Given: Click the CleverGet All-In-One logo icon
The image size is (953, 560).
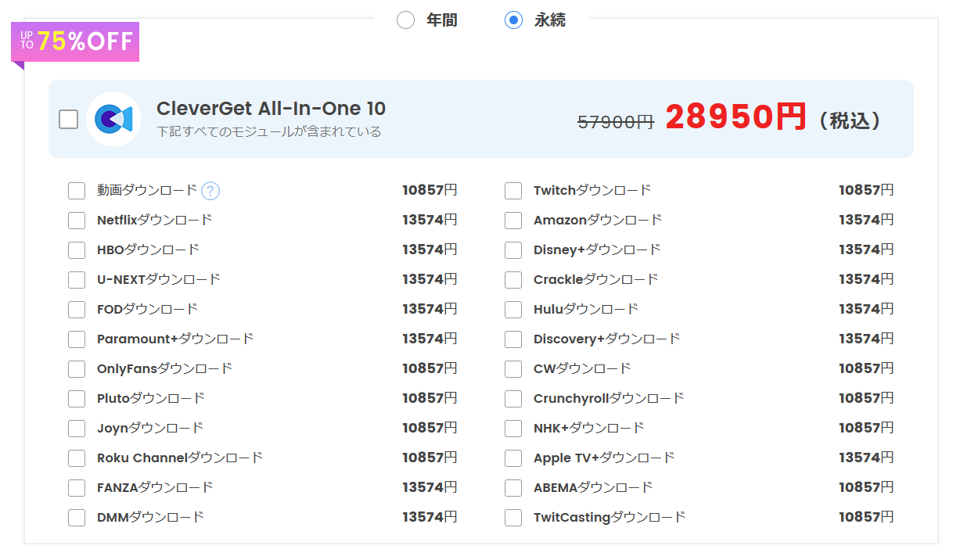Looking at the screenshot, I should [113, 119].
